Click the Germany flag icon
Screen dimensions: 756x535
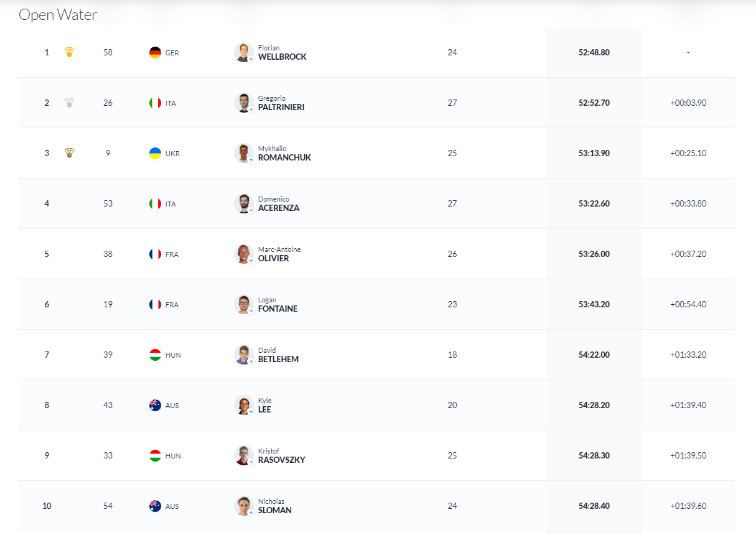[x=156, y=53]
